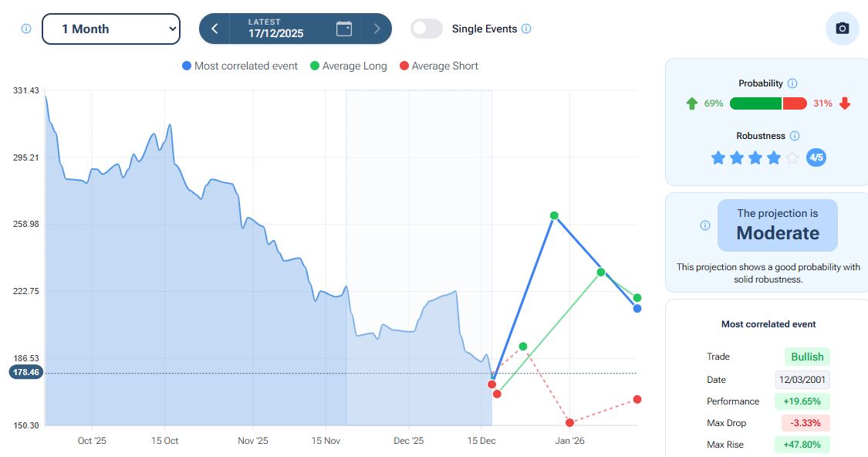This screenshot has height=457, width=868.
Task: Go to previous date with left arrow
Action: point(214,29)
